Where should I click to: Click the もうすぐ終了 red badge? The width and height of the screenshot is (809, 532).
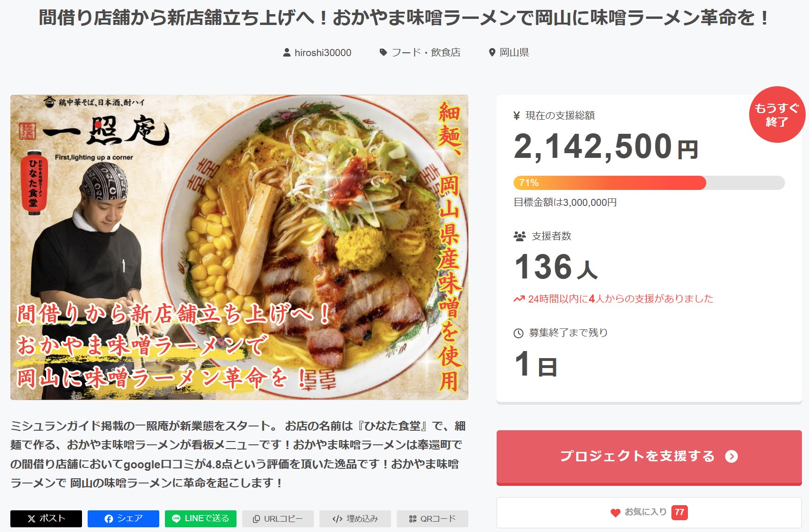(x=777, y=115)
